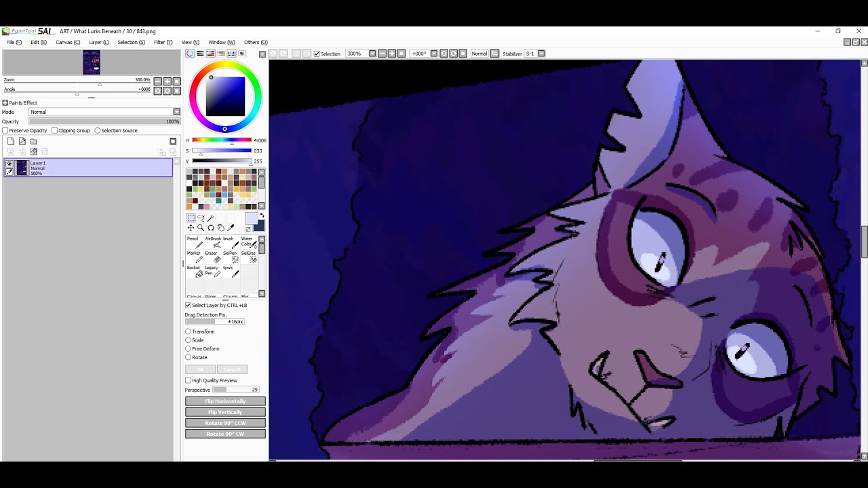This screenshot has height=488, width=868.
Task: Enable the Preserve Opacity checkbox
Action: tap(5, 130)
